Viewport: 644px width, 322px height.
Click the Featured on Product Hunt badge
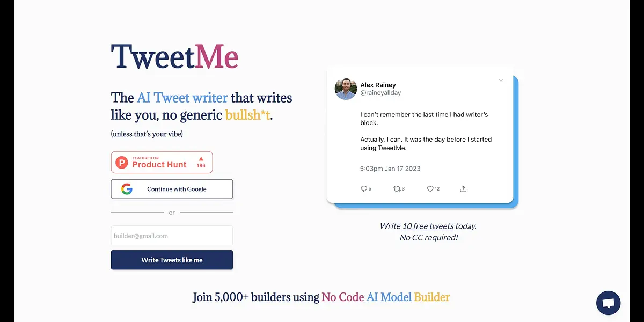point(162,162)
